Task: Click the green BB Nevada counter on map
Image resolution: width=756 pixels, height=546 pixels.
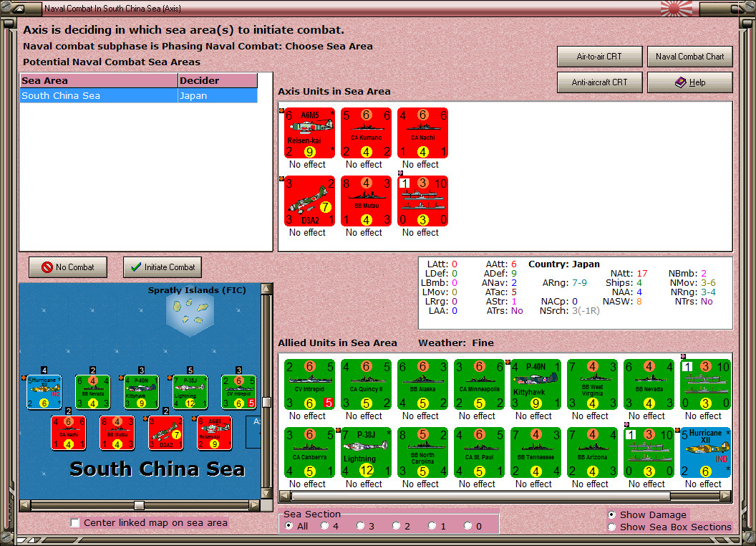Action: tap(93, 392)
